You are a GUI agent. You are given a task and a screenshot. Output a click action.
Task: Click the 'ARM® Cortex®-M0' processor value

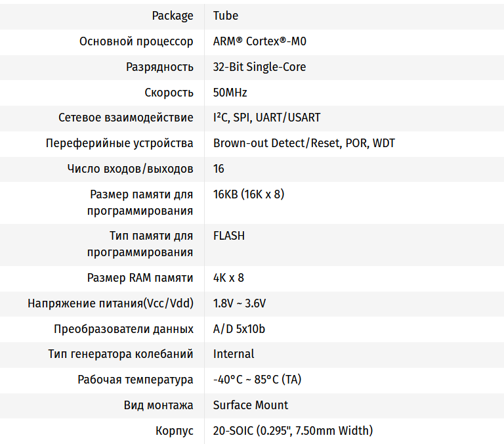pos(260,41)
